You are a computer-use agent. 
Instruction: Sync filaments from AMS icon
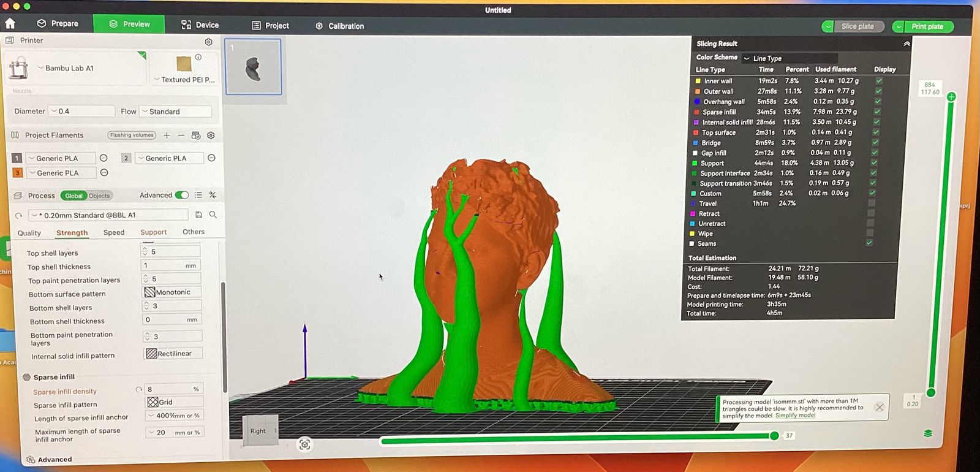pyautogui.click(x=196, y=135)
